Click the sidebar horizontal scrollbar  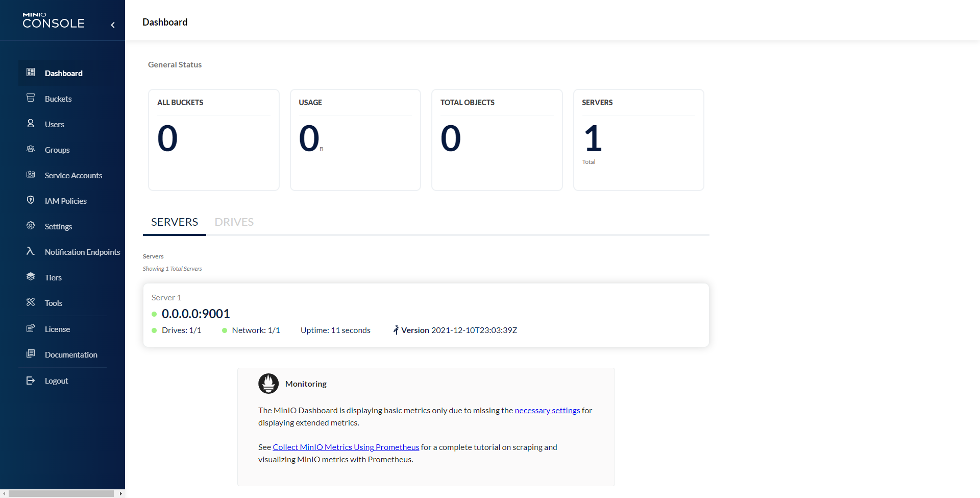pyautogui.click(x=61, y=494)
